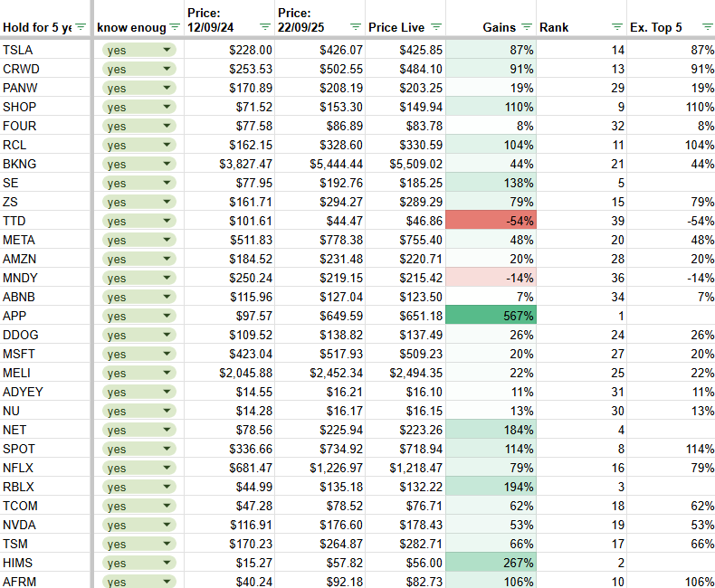Select the MNDY ticker cell

pos(45,278)
